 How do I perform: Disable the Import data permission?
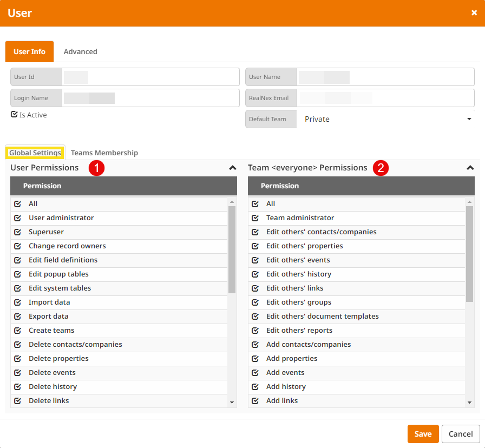pos(18,302)
